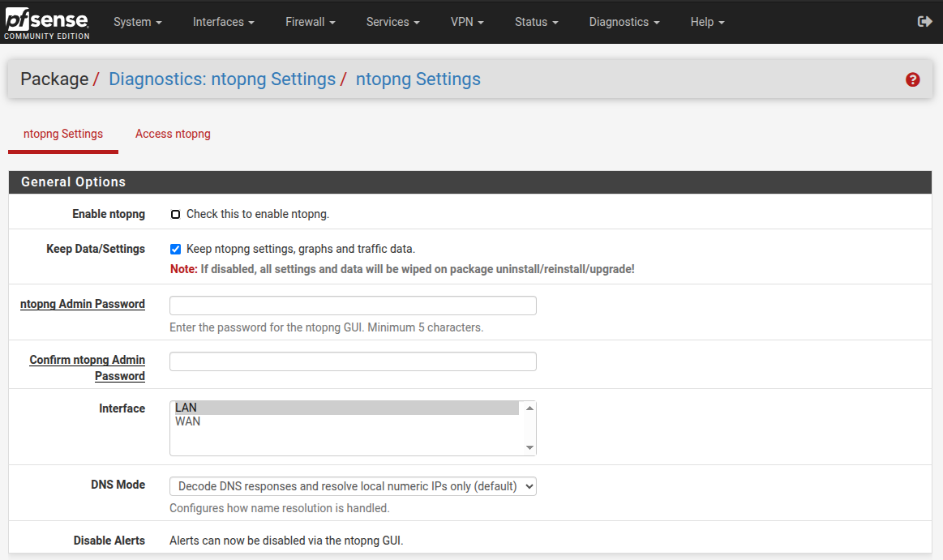
Task: Open the Interfaces menu
Action: 224,22
